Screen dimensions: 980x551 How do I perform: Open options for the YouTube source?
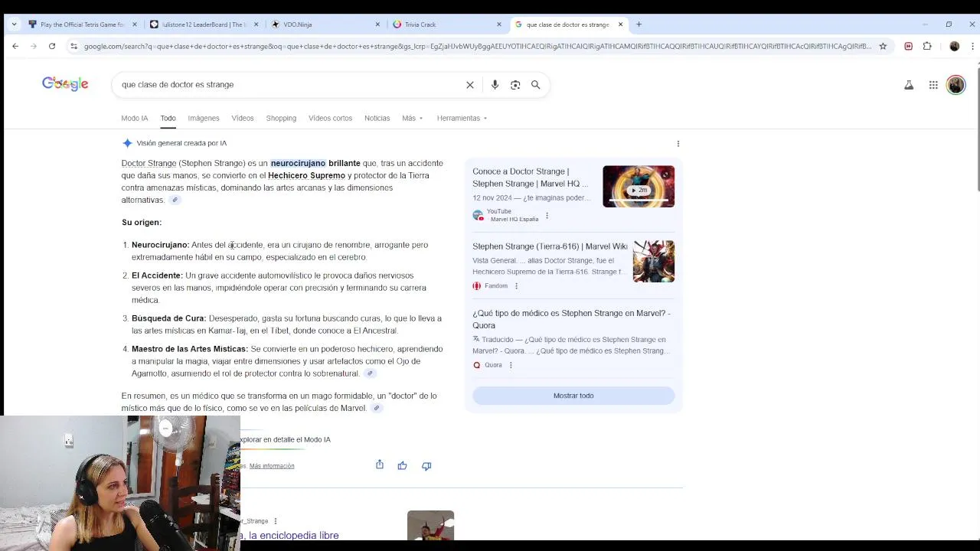[547, 216]
